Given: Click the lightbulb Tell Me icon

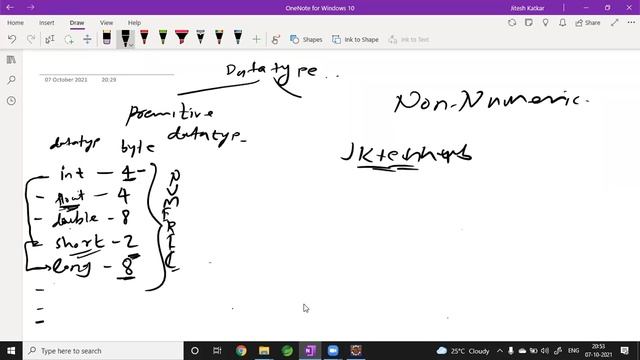Looking at the screenshot, I should pyautogui.click(x=545, y=23).
